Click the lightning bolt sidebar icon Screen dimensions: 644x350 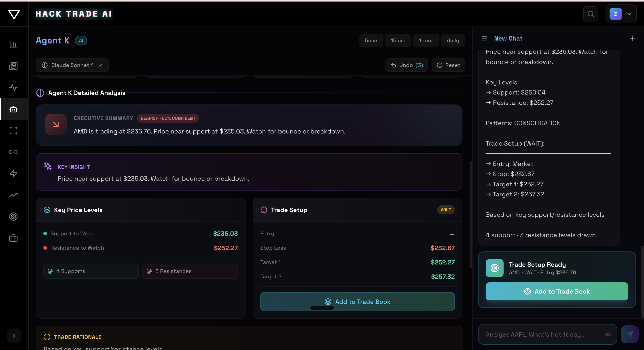click(13, 174)
